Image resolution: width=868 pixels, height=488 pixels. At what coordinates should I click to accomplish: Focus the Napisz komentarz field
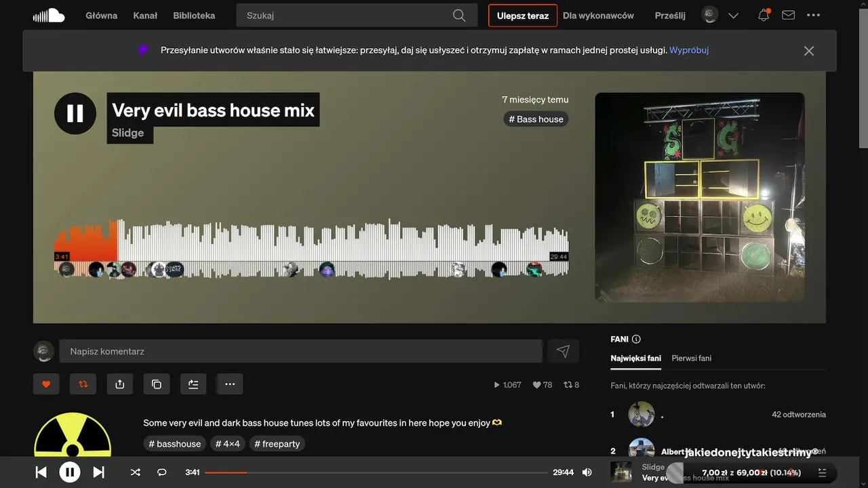(301, 351)
